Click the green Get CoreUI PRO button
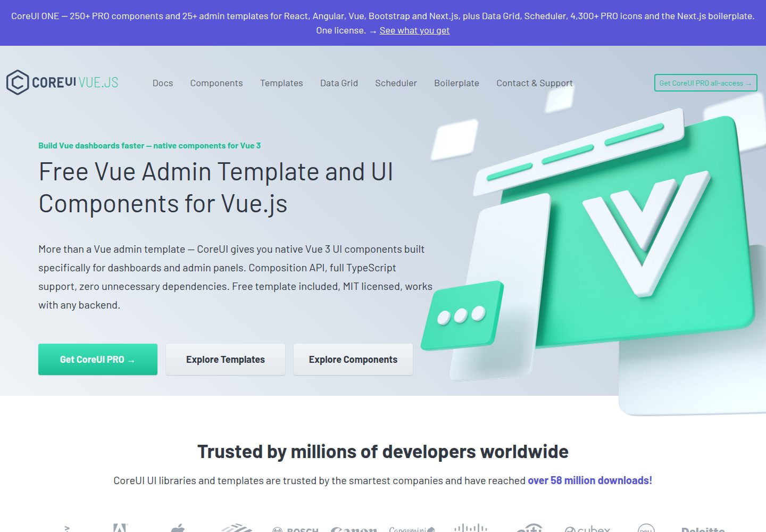The image size is (766, 532). pos(98,359)
